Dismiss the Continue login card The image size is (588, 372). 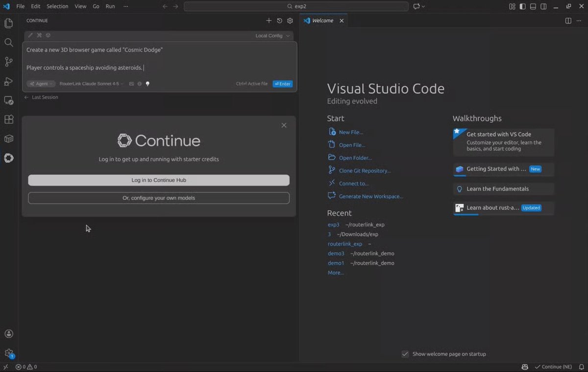(x=284, y=125)
